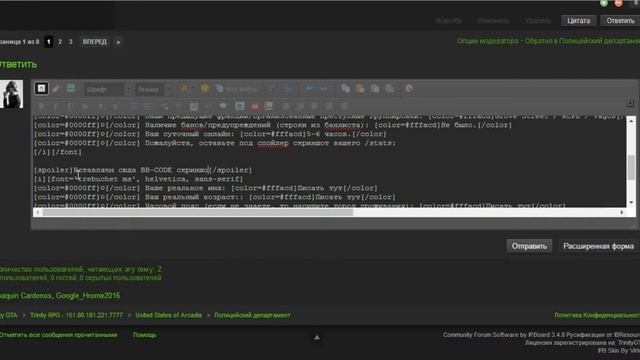Open the special BBCode icon
Image resolution: width=640 pixels, height=360 pixels.
71,89
